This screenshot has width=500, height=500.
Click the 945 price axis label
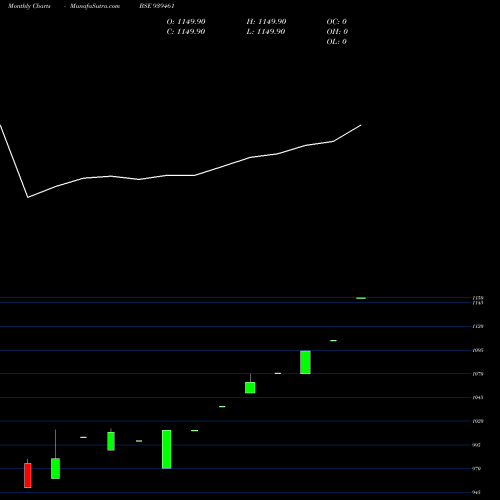[x=476, y=492]
